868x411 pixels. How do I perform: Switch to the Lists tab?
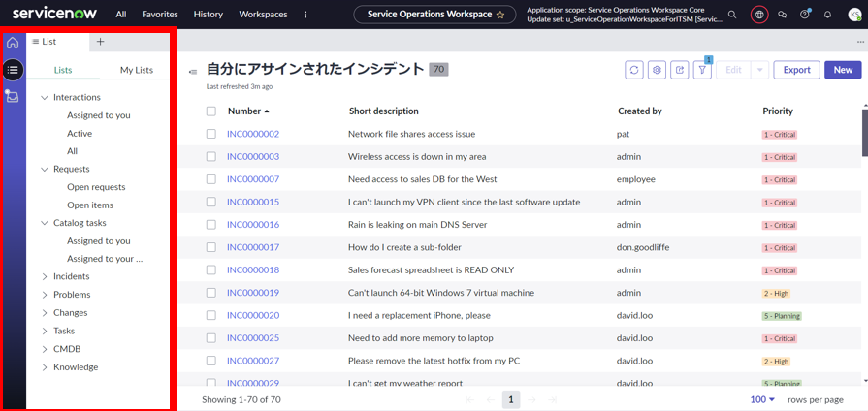pyautogui.click(x=63, y=70)
